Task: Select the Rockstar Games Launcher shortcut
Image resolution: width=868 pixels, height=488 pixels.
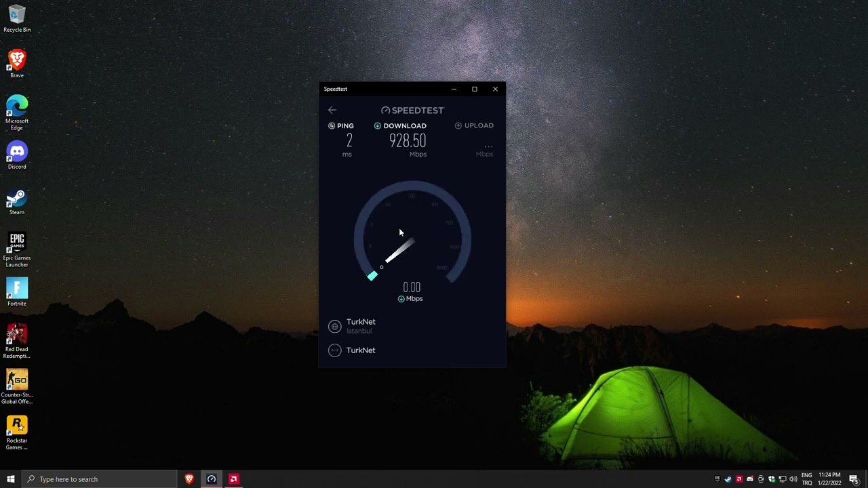Action: 17,432
